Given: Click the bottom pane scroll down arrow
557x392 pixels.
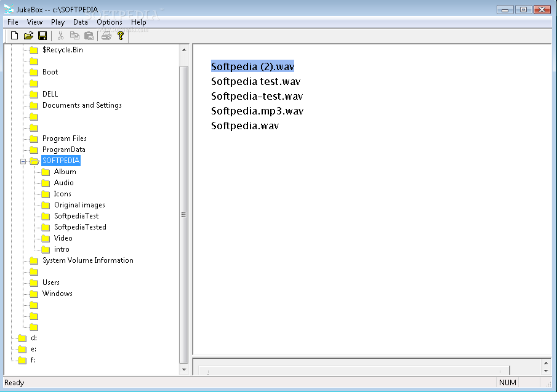Looking at the screenshot, I should [x=546, y=370].
